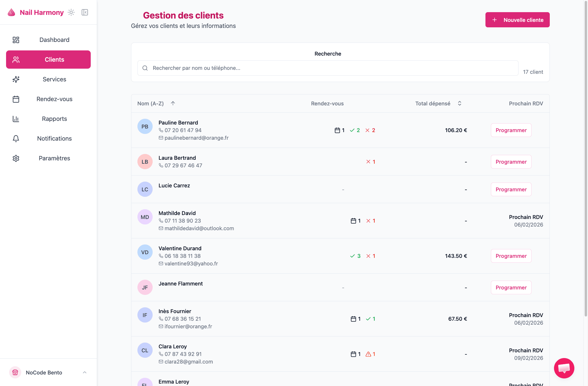Schedule Pauline Bernard with Programmer
The width and height of the screenshot is (588, 386).
(511, 130)
